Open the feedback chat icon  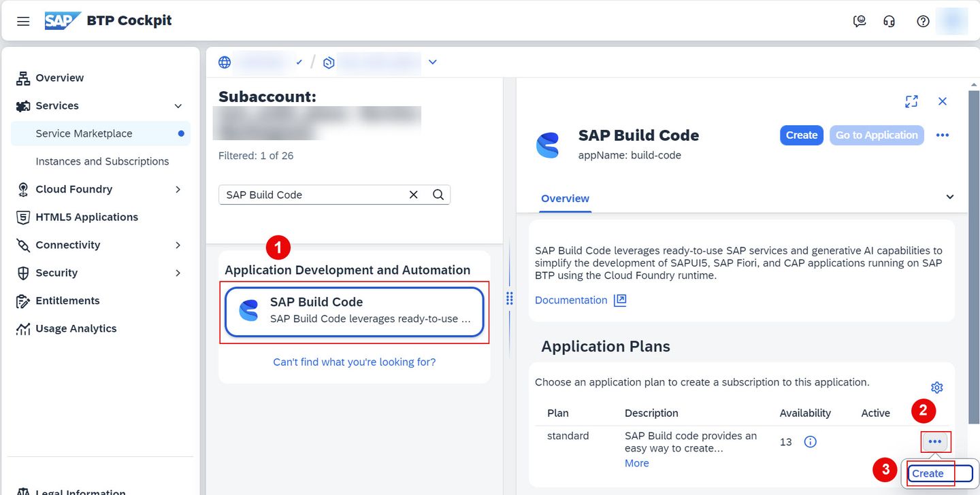(x=860, y=21)
